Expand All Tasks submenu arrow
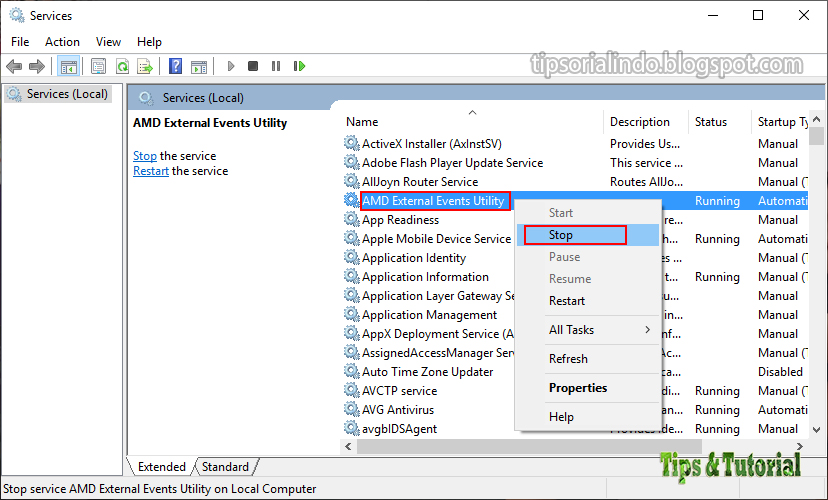 click(x=648, y=330)
